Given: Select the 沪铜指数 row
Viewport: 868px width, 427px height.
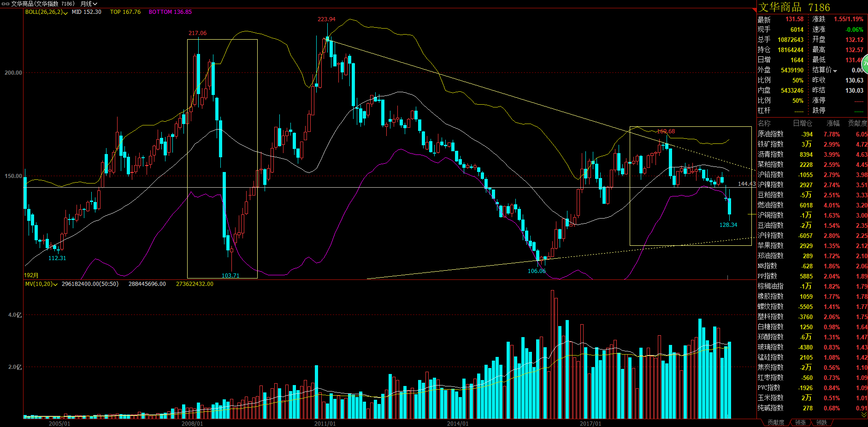Looking at the screenshot, I should pyautogui.click(x=812, y=215).
